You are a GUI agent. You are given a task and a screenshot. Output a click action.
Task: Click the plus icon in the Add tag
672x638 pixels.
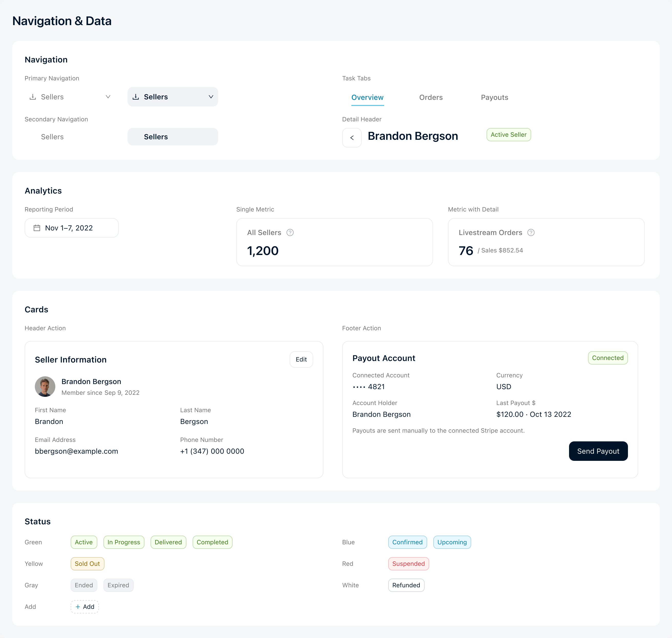[x=78, y=607]
